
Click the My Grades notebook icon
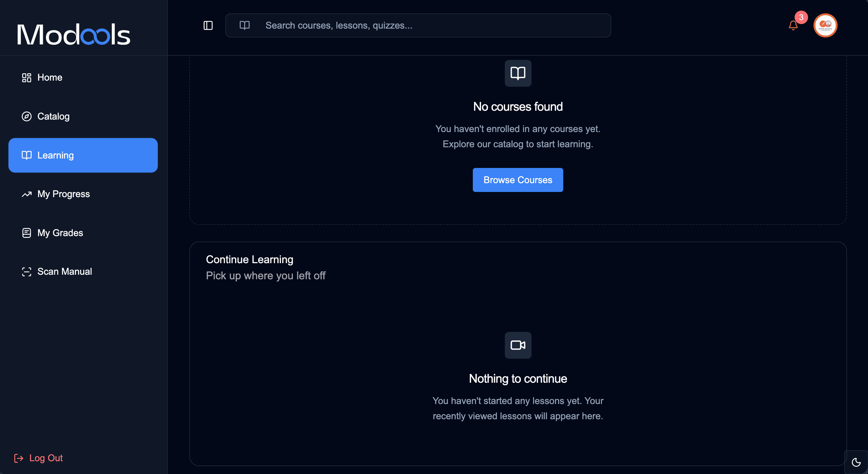point(26,233)
